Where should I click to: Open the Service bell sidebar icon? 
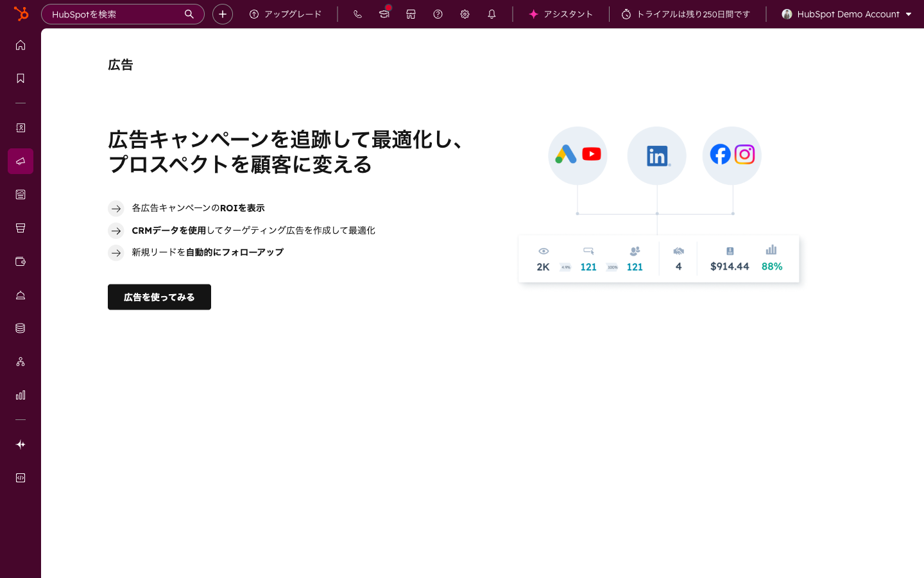point(21,295)
